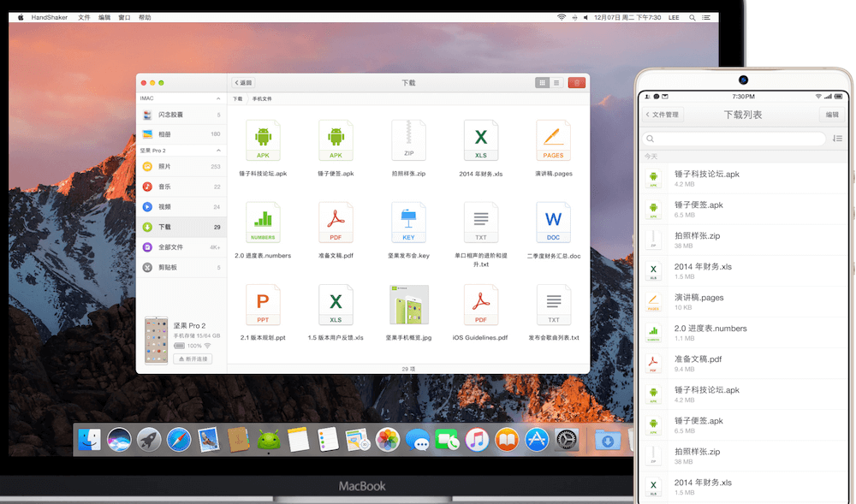Image resolution: width=856 pixels, height=504 pixels.
Task: Open Notification Center icon in menu bar
Action: [706, 17]
